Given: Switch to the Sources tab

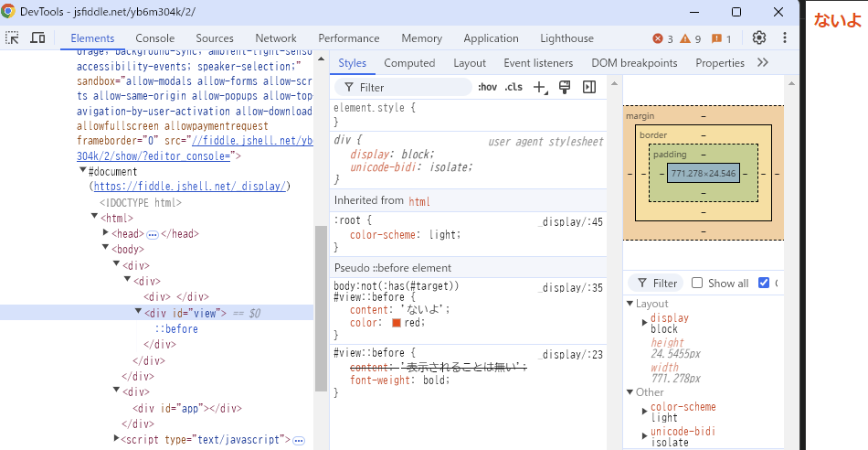Looking at the screenshot, I should [215, 38].
